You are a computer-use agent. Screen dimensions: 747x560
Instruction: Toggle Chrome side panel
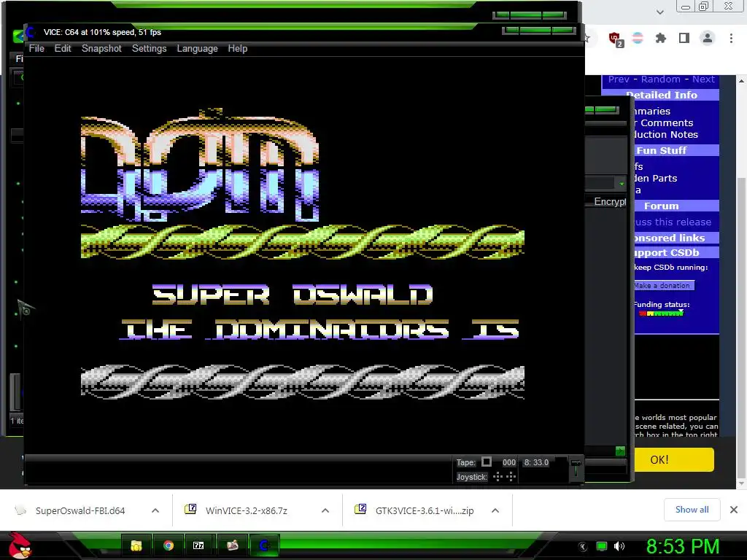click(x=684, y=38)
